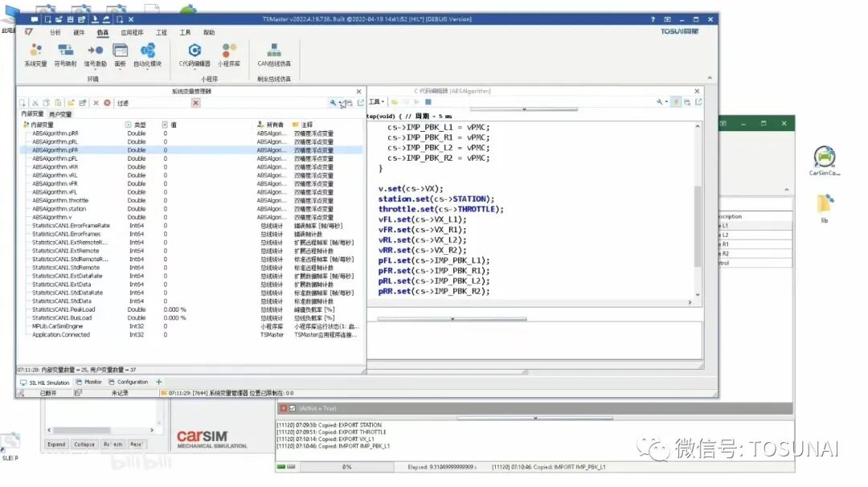Expand the 信号激励 dropdown arrow
This screenshot has height=487, width=868.
click(x=95, y=69)
